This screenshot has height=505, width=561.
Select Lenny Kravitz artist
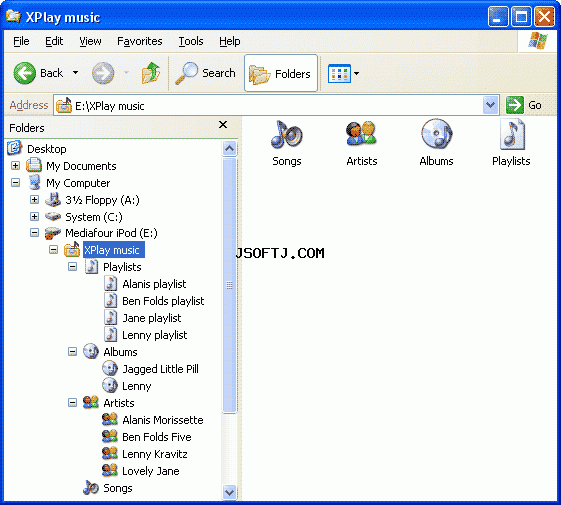[x=155, y=454]
